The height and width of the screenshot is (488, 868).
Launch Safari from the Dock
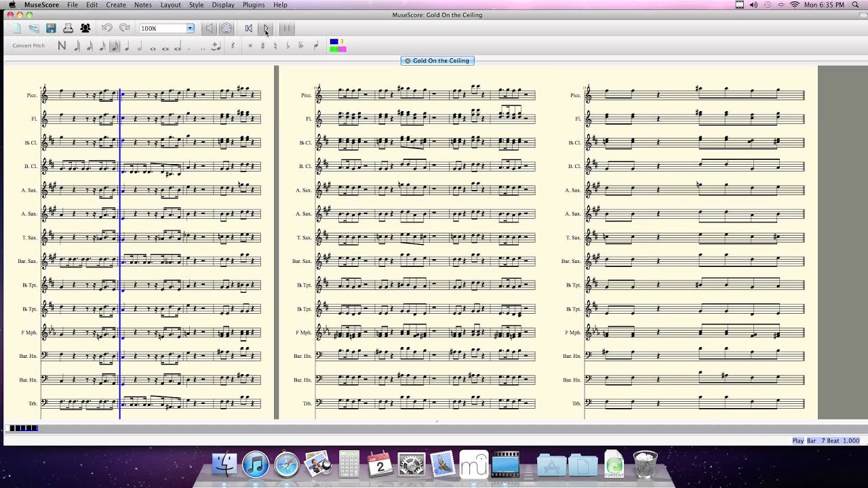(287, 465)
